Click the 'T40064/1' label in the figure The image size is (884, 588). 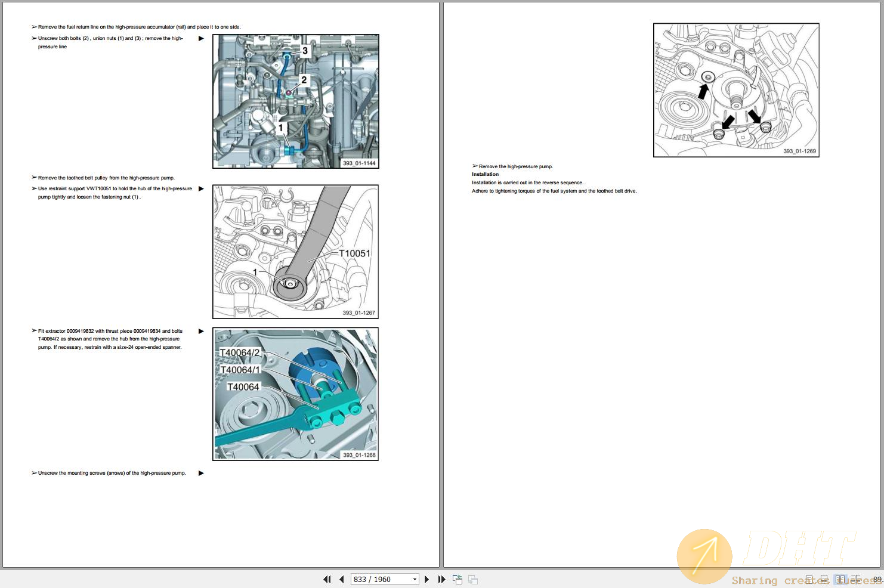(240, 370)
